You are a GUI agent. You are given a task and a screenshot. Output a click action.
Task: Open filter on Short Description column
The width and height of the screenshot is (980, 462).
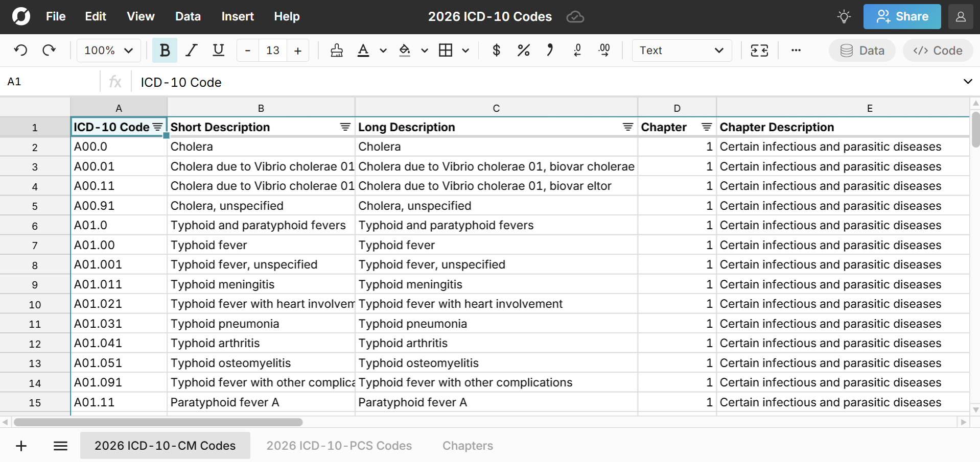point(345,127)
